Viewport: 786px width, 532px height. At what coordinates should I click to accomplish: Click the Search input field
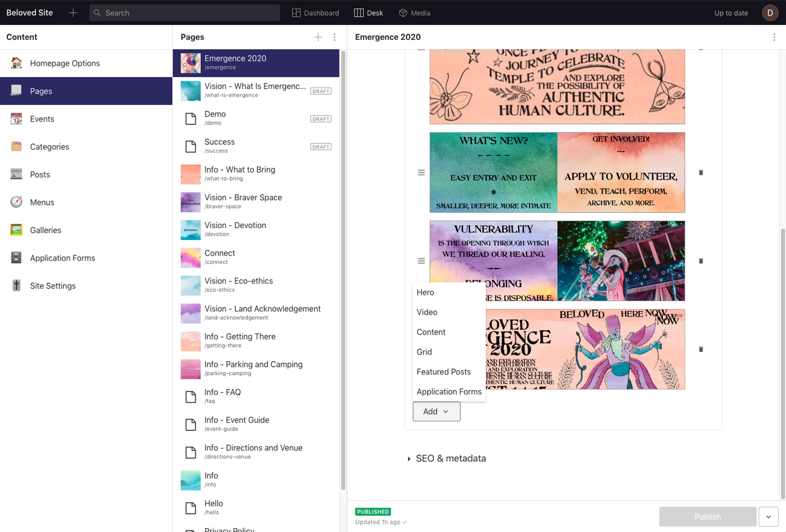(185, 13)
